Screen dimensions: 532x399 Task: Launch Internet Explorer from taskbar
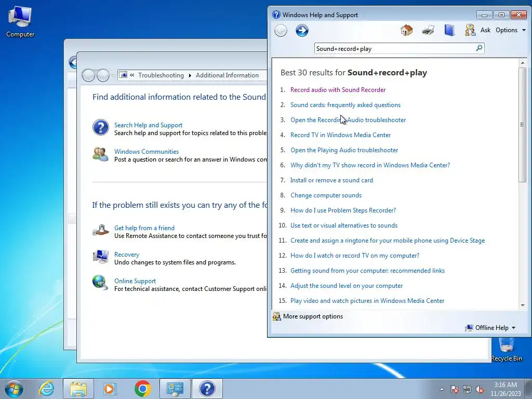click(46, 389)
